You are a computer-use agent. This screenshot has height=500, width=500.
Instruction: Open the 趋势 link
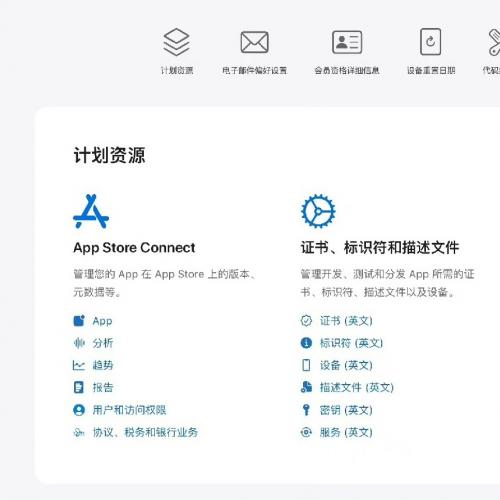(x=103, y=365)
